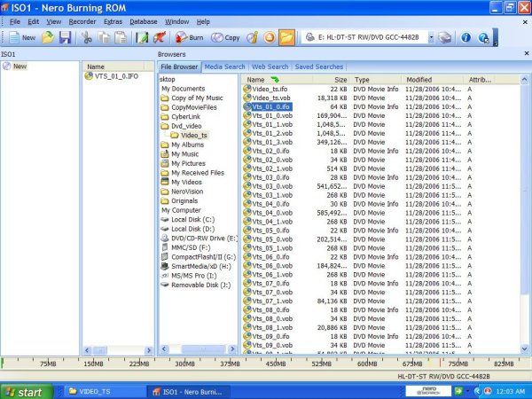This screenshot has width=532, height=399.
Task: Select Local Disk (C:) in tree
Action: click(188, 220)
